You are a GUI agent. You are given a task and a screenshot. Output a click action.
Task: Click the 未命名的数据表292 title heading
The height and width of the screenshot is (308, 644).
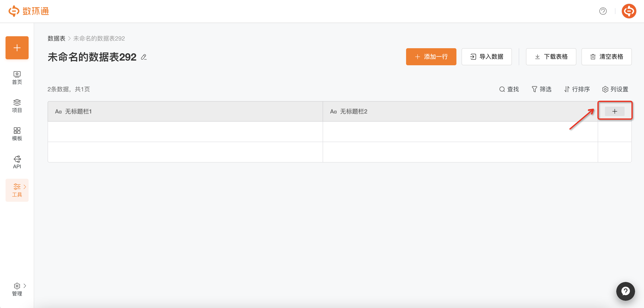pos(92,57)
